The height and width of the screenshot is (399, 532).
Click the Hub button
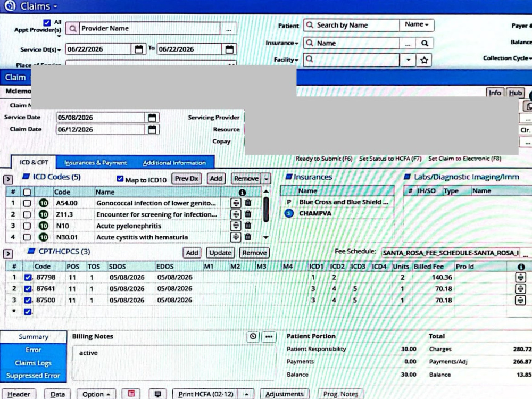515,93
